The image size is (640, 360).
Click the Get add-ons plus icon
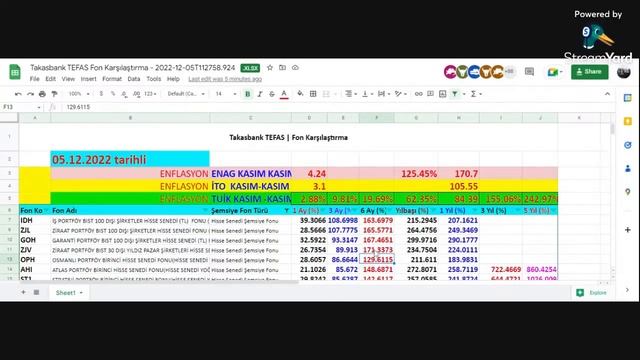click(628, 230)
